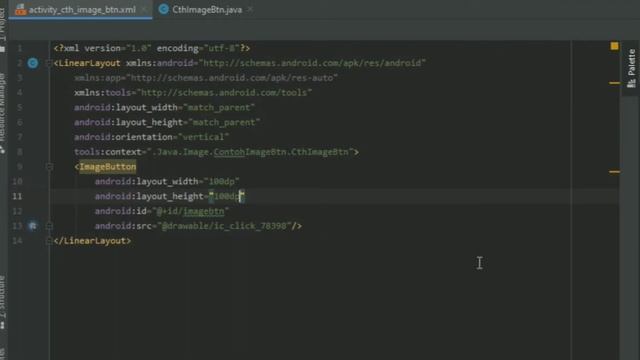
Task: Close the CthImageBtn.java tab
Action: (250, 9)
